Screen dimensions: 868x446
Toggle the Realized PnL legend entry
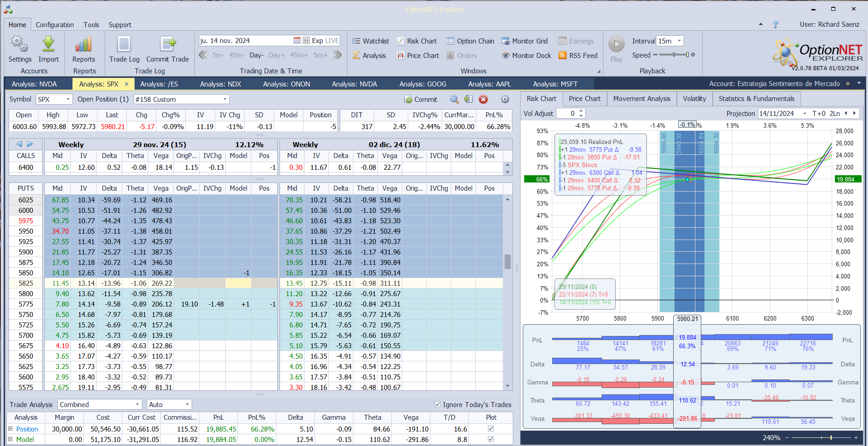tap(592, 142)
